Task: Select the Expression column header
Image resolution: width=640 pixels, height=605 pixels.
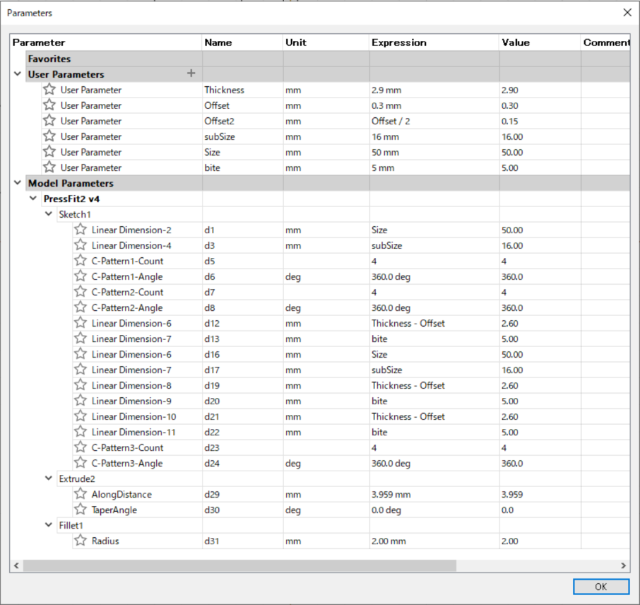Action: (434, 42)
